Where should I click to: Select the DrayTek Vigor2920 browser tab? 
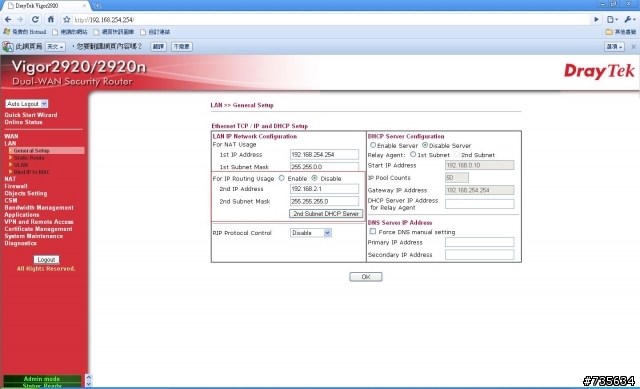(x=45, y=6)
